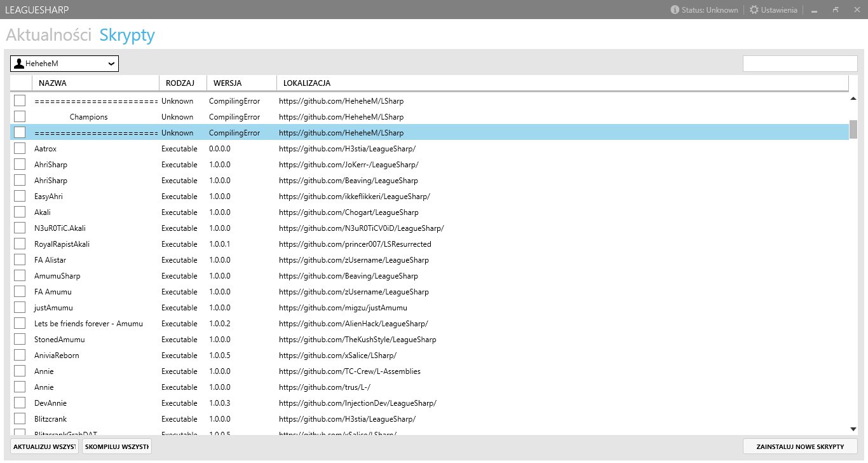
Task: Enable StonedAmumu checkbox
Action: (x=20, y=339)
